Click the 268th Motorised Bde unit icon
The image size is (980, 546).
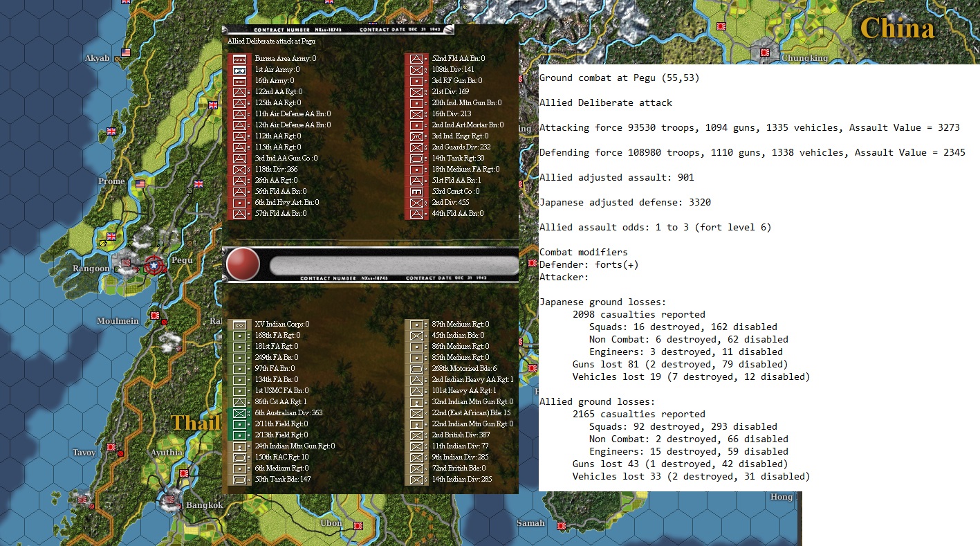(x=417, y=369)
